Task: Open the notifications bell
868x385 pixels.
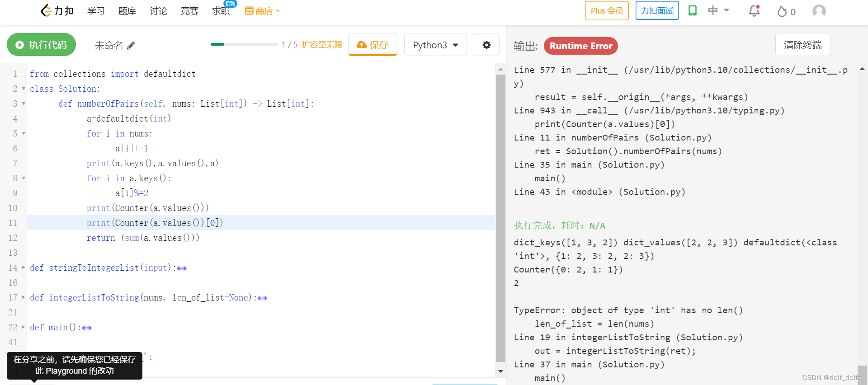Action: [754, 11]
